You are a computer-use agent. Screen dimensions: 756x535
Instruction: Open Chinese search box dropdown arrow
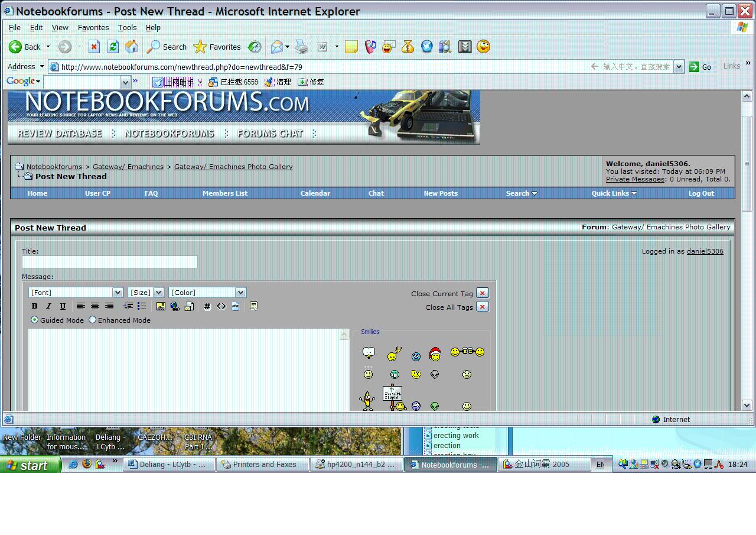679,67
